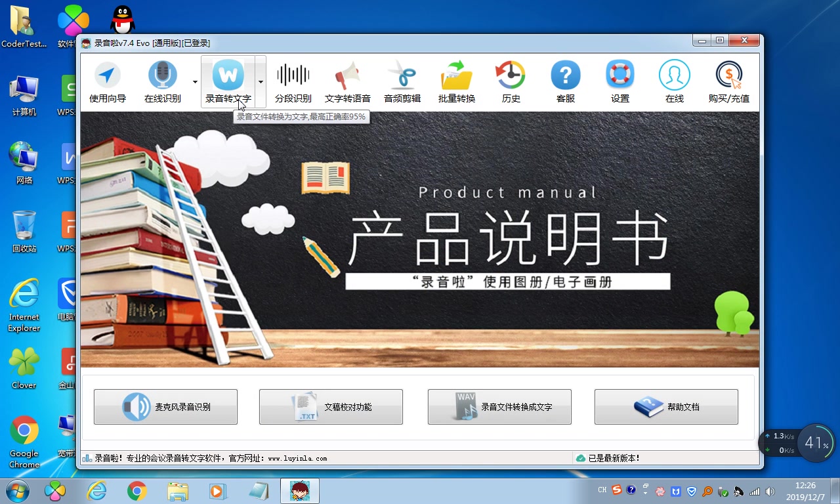The width and height of the screenshot is (840, 504).
Task: Open the 设置 settings
Action: pyautogui.click(x=620, y=81)
